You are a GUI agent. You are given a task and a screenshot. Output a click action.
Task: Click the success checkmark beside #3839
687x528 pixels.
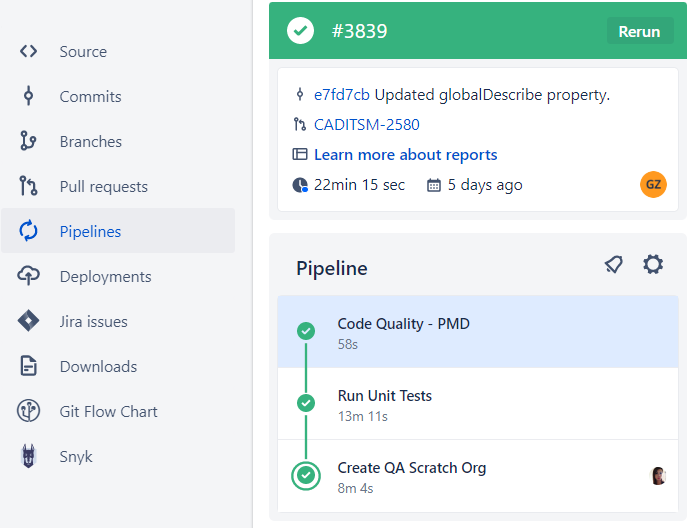click(300, 31)
